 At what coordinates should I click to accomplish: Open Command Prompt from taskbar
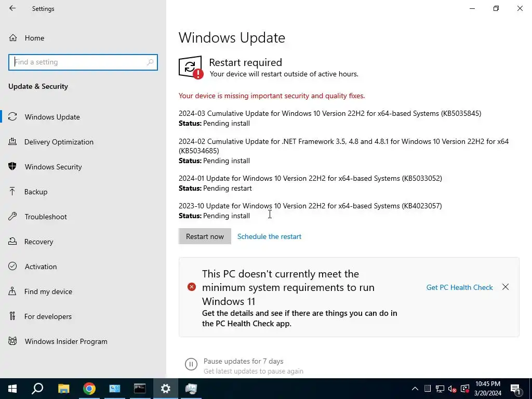tap(140, 389)
